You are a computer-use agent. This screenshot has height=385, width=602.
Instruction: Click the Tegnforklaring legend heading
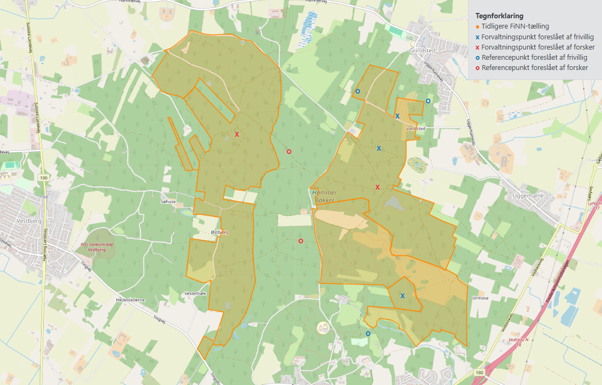(x=499, y=16)
